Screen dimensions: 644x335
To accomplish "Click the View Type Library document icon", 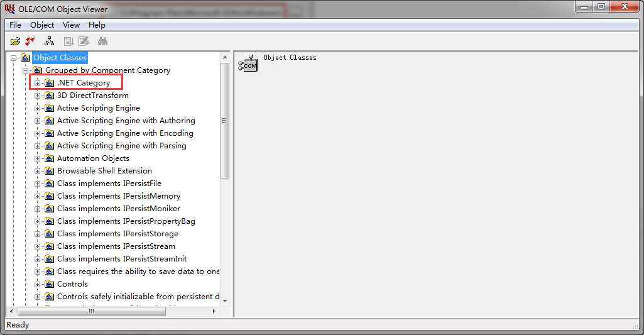I will coord(68,41).
